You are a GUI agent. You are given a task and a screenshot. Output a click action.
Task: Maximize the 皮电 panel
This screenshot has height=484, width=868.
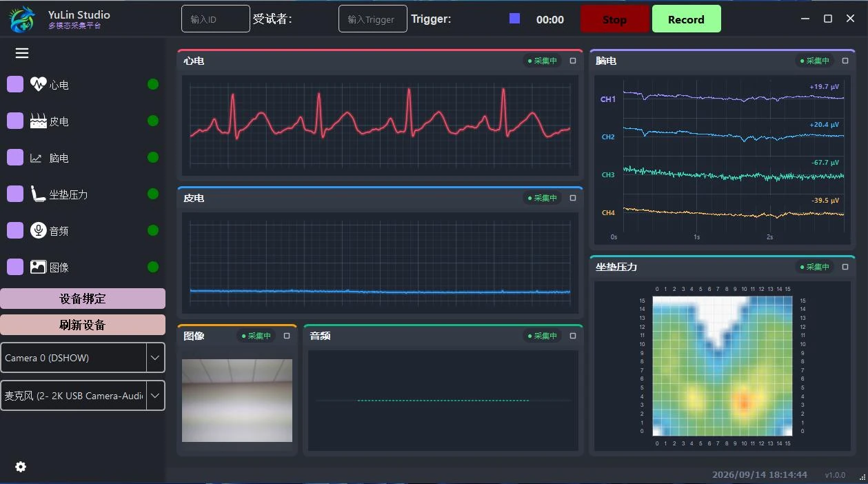click(x=573, y=198)
